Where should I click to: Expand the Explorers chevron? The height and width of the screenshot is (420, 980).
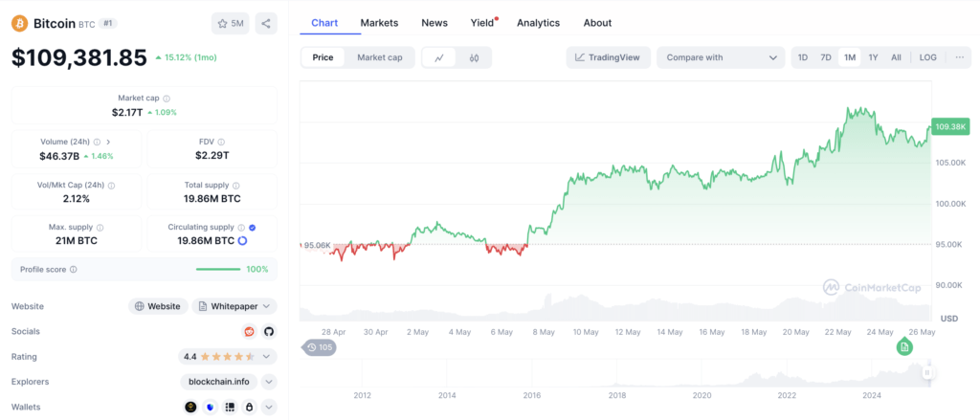point(269,381)
